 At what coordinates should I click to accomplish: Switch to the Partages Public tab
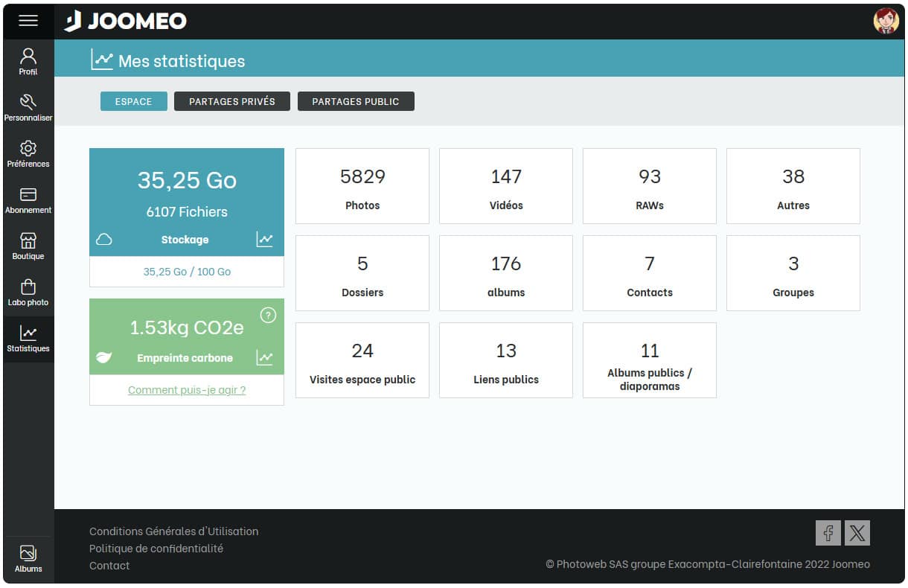tap(356, 101)
